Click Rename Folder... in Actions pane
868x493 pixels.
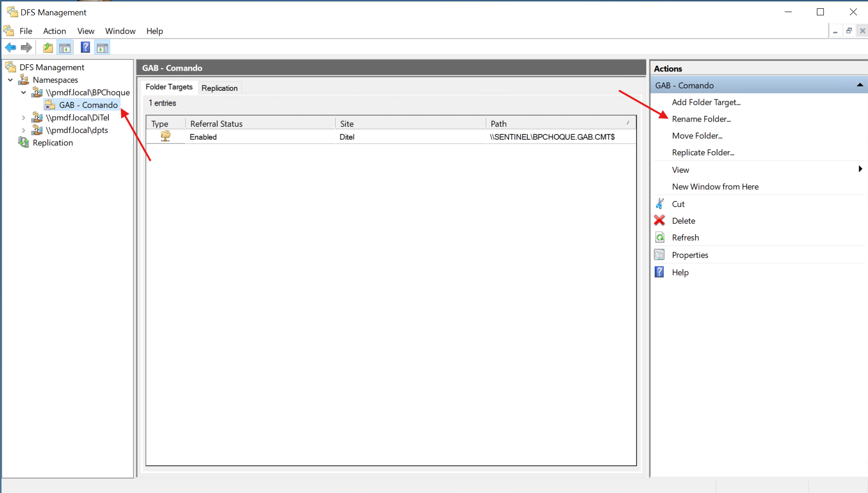(x=701, y=119)
